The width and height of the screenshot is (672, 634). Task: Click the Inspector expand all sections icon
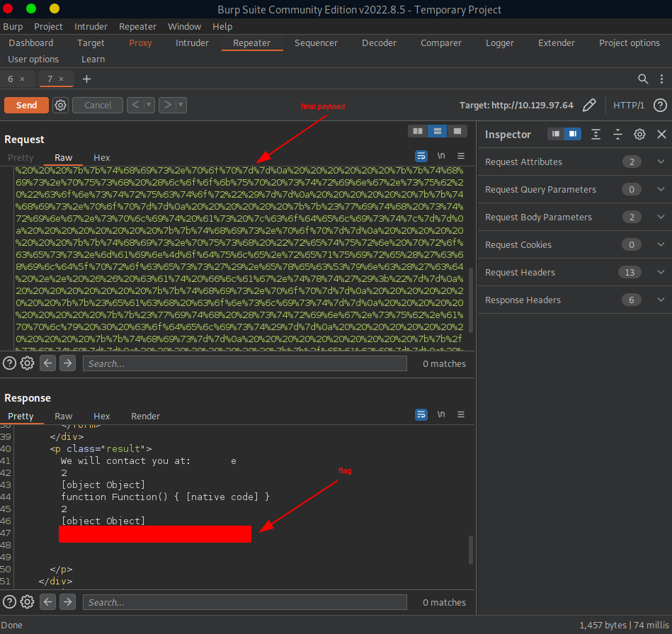pyautogui.click(x=596, y=134)
